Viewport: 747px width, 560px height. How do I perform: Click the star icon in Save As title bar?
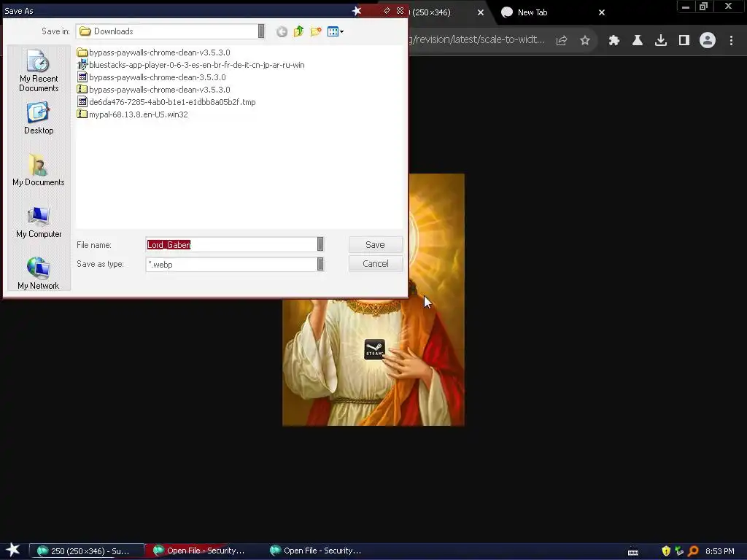(356, 10)
